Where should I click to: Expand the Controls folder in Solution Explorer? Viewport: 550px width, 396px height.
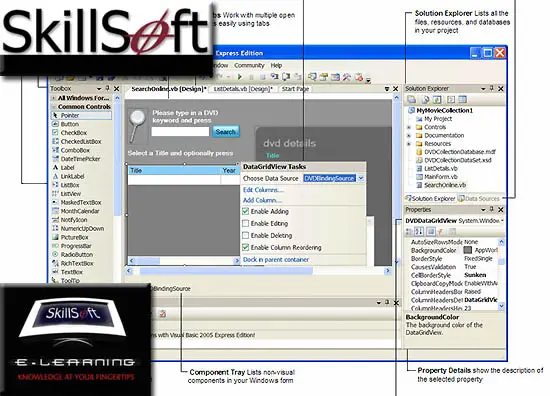click(409, 127)
